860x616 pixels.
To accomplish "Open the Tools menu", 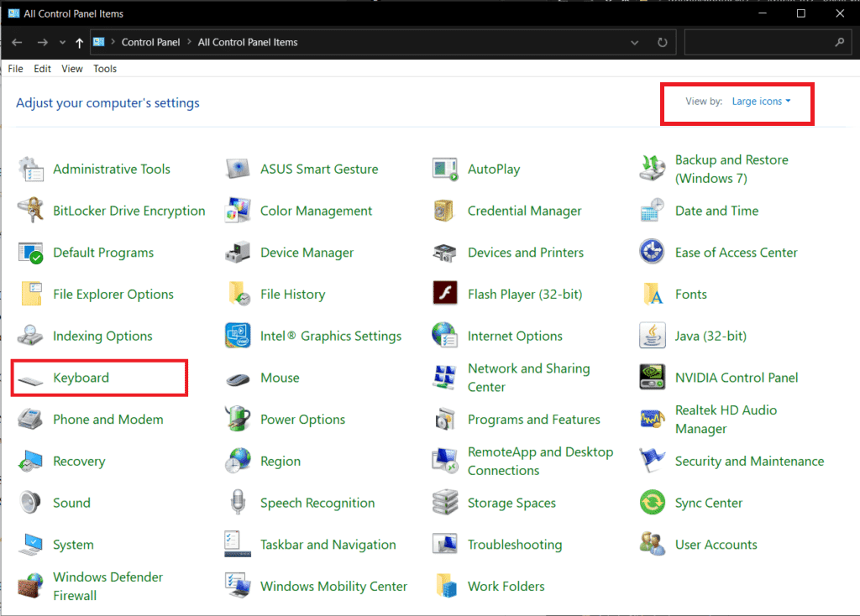I will [105, 69].
